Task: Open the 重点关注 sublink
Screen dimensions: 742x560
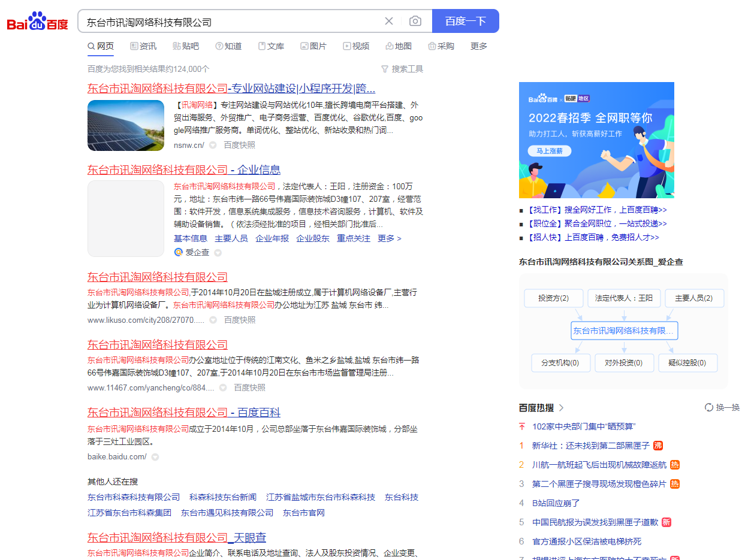Action: coord(354,238)
